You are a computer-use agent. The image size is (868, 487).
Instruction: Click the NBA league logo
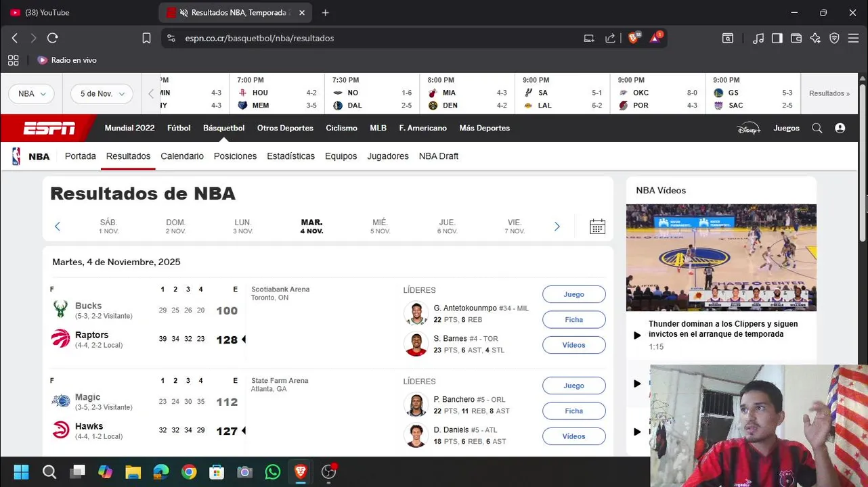point(16,156)
